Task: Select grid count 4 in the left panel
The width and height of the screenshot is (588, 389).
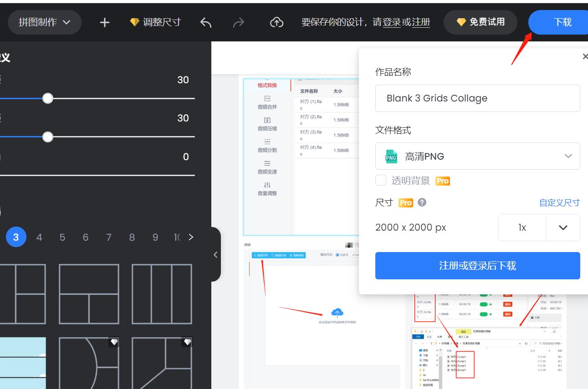Action: point(39,237)
